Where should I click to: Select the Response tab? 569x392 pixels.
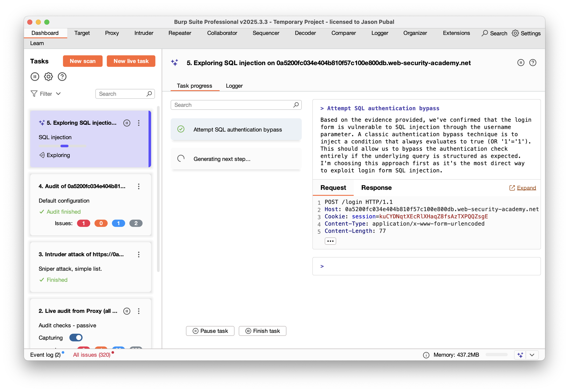coord(376,188)
